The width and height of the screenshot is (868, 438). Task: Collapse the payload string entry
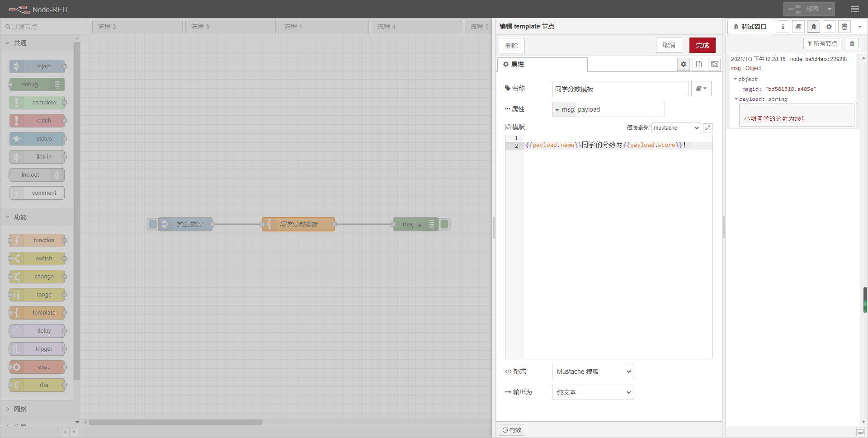(736, 99)
